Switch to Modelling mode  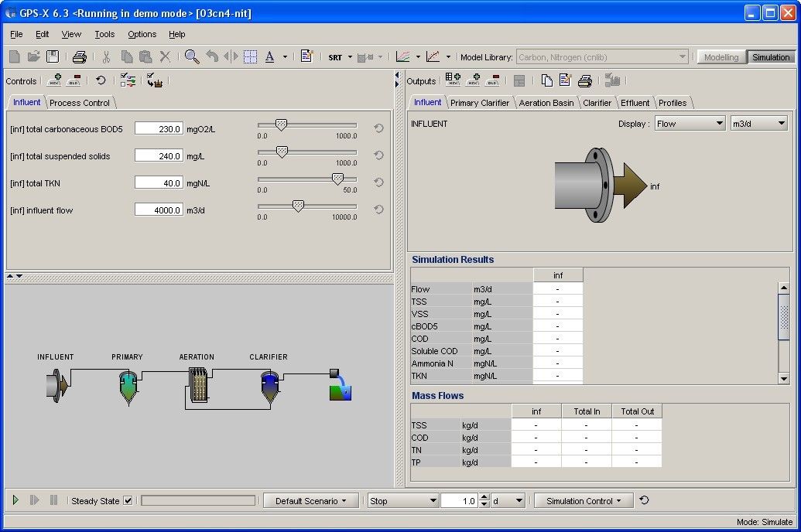(x=721, y=57)
